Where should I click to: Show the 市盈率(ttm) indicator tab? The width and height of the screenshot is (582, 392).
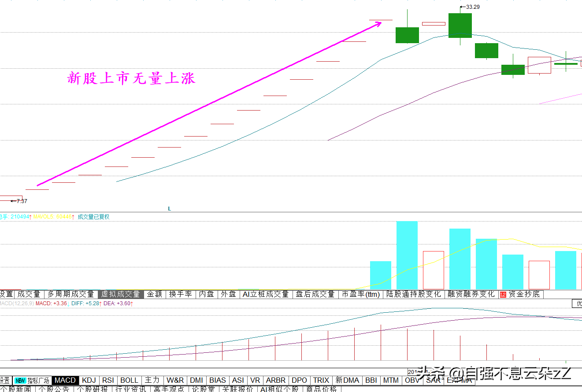pos(361,294)
